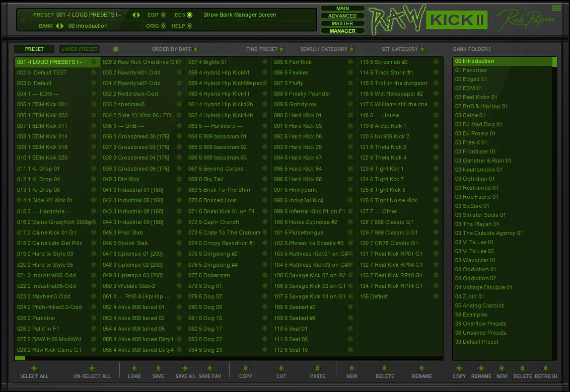Star the 033 2 shedmau5 preset
Image resolution: width=570 pixels, height=392 pixels.
click(179, 104)
